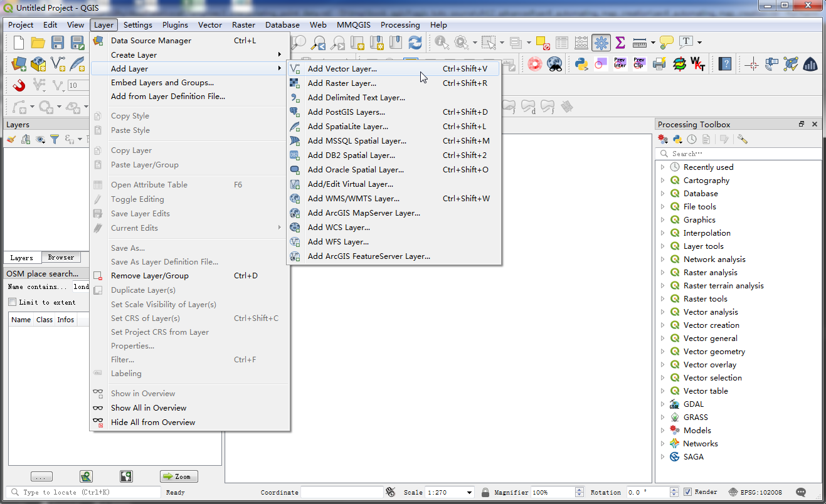
Task: Enable the red magnet snapping icon
Action: [19, 85]
